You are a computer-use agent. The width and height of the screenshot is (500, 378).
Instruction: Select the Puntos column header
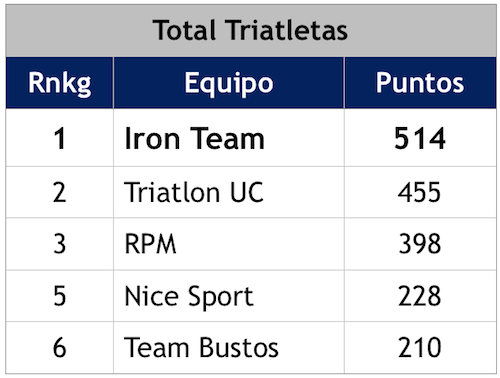(420, 83)
